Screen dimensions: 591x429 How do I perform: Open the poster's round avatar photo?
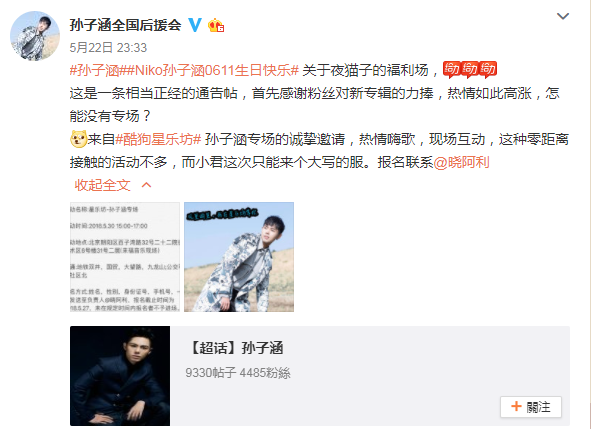(35, 36)
